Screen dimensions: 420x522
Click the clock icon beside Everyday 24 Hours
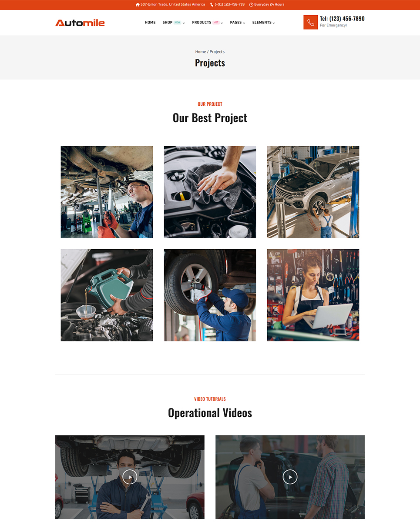pyautogui.click(x=251, y=5)
